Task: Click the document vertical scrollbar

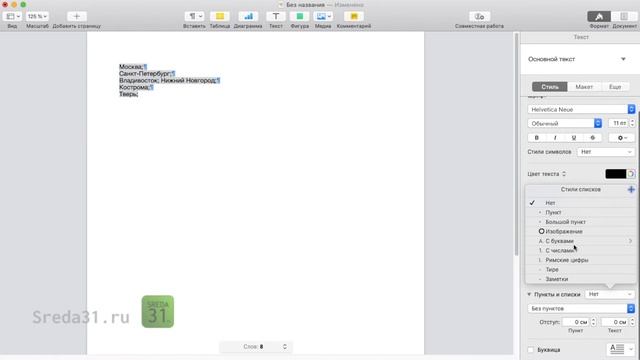Action: pyautogui.click(x=516, y=143)
